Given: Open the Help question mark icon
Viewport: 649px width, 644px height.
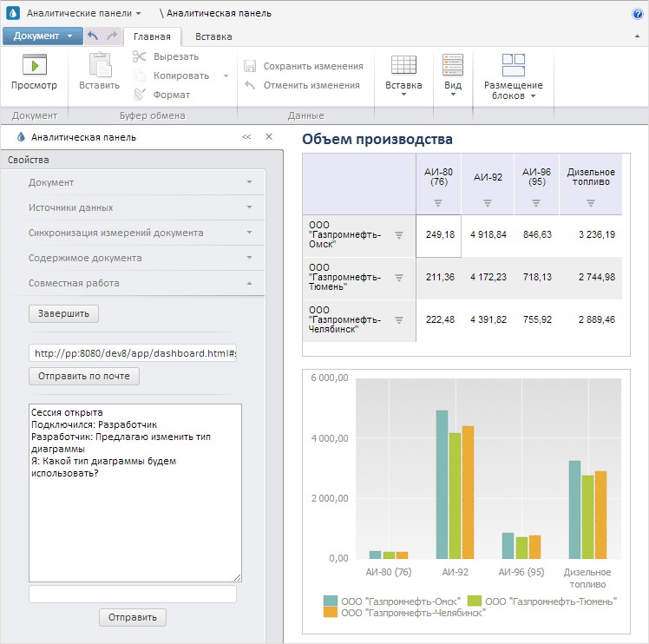Looking at the screenshot, I should [638, 14].
